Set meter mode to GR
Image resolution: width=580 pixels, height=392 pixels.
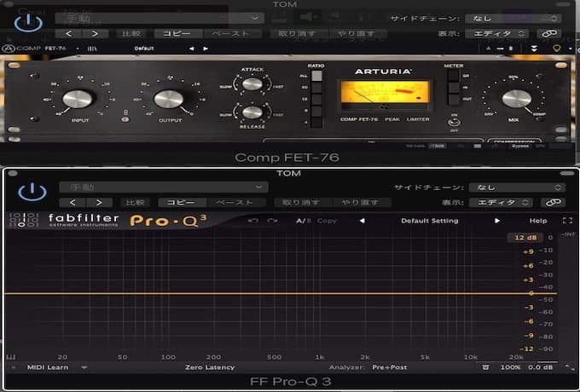453,76
